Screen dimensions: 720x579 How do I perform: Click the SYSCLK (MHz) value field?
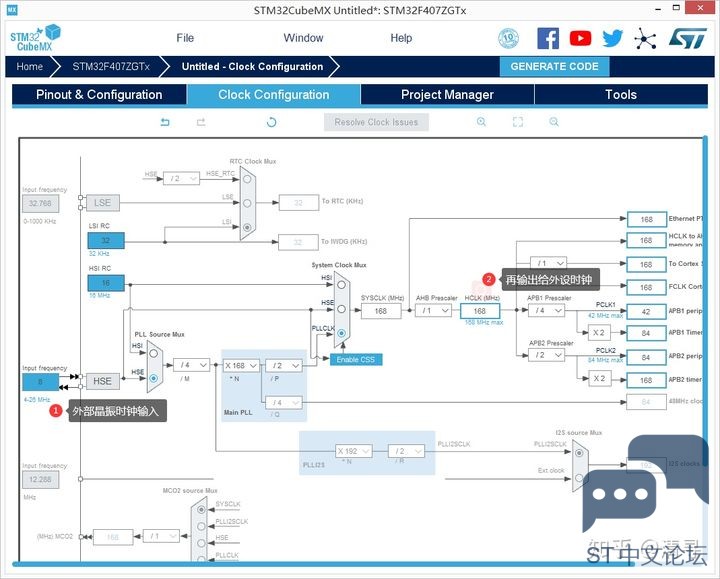[x=381, y=311]
